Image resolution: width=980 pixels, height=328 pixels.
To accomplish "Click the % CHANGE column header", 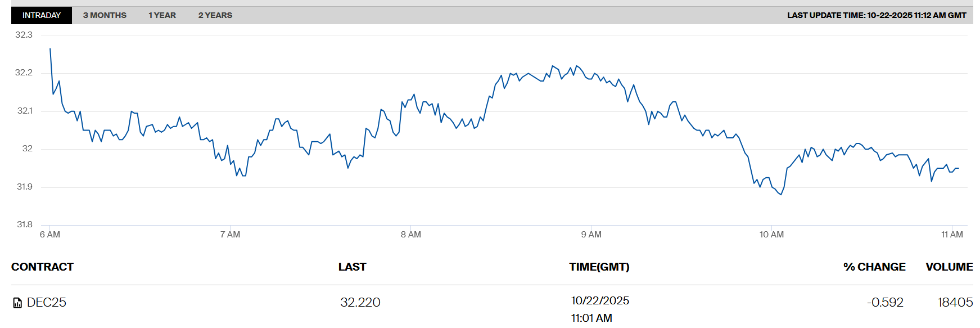I will [874, 267].
